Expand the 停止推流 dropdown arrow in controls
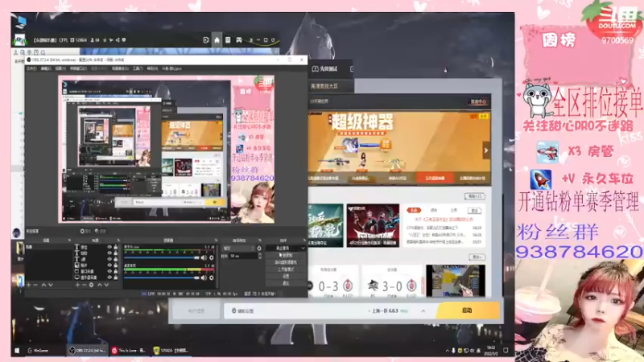Image resolution: width=644 pixels, height=362 pixels. (303, 249)
